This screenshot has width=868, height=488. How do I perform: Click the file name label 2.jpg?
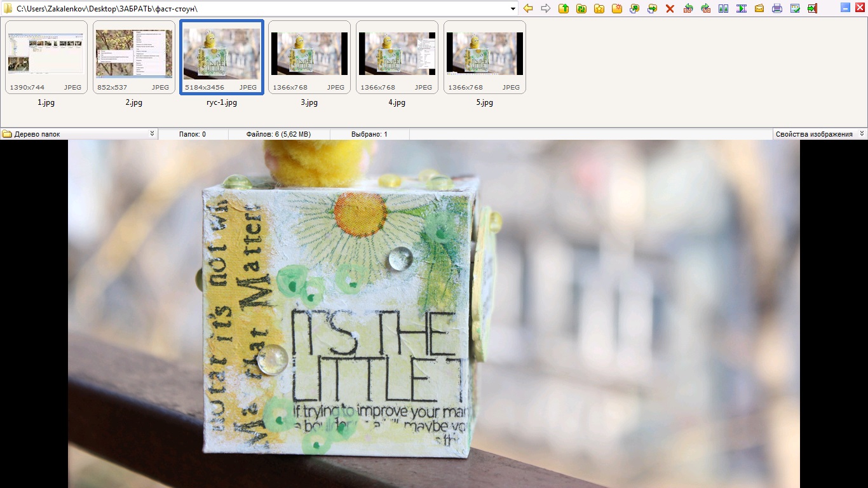[134, 102]
